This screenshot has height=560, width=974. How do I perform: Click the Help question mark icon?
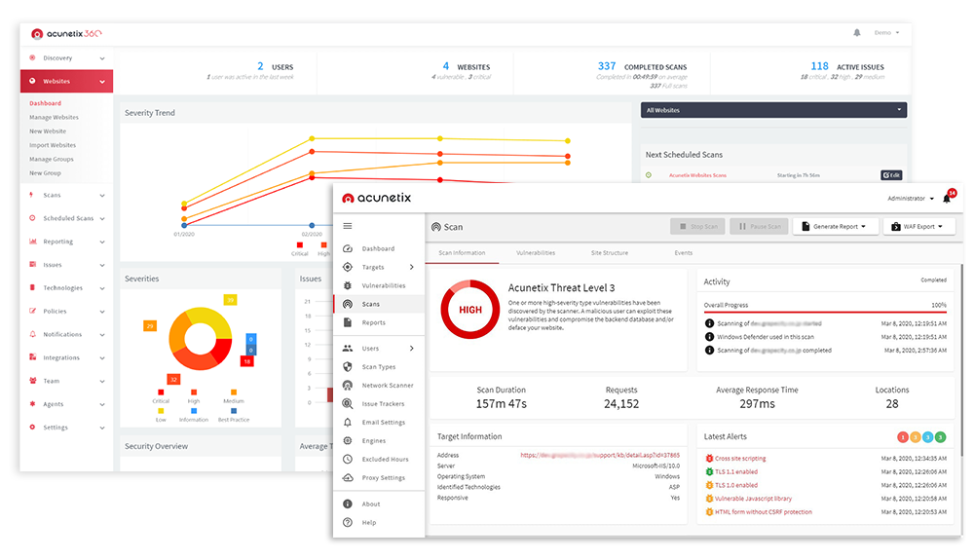[x=348, y=523]
